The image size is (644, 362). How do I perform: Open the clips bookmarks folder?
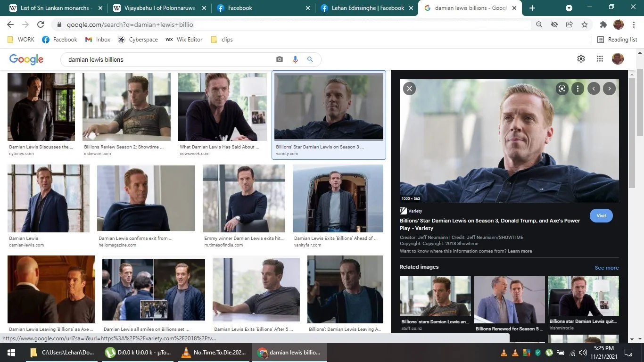point(222,40)
